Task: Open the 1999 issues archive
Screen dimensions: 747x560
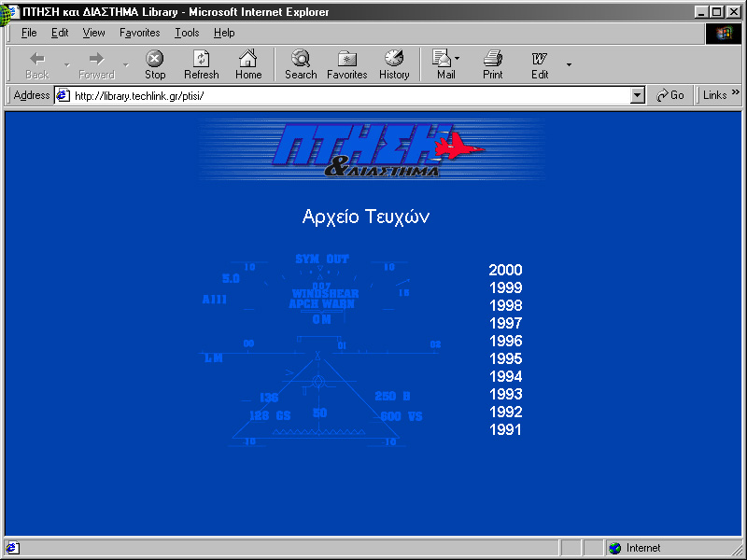Action: (505, 287)
